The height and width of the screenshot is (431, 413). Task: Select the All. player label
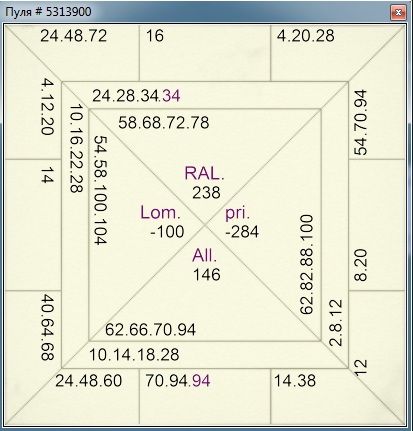(x=204, y=256)
